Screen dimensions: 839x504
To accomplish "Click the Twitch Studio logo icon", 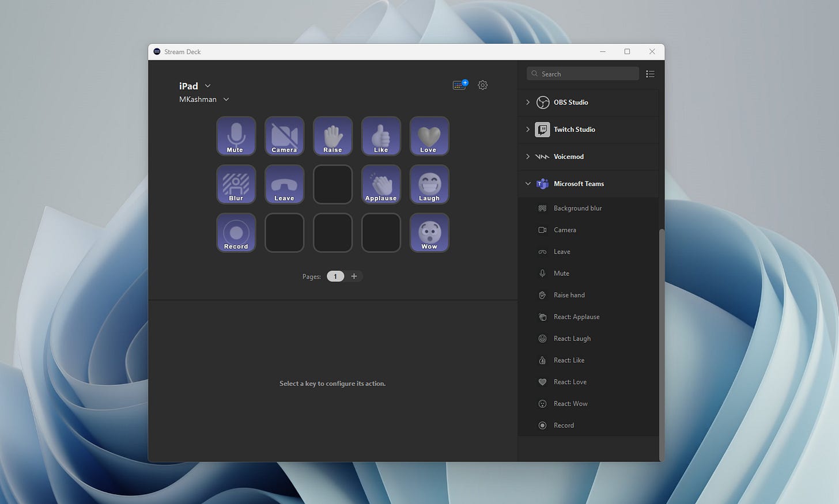I will [x=542, y=130].
